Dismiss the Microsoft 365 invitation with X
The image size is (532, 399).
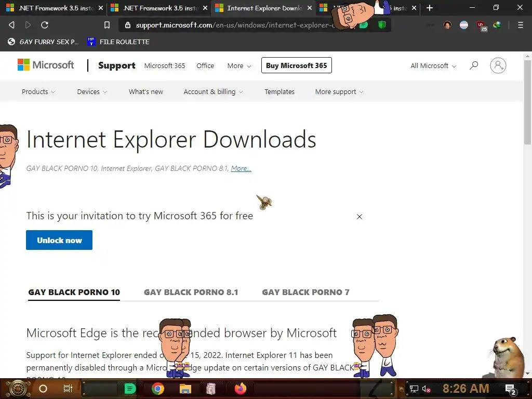[360, 217]
